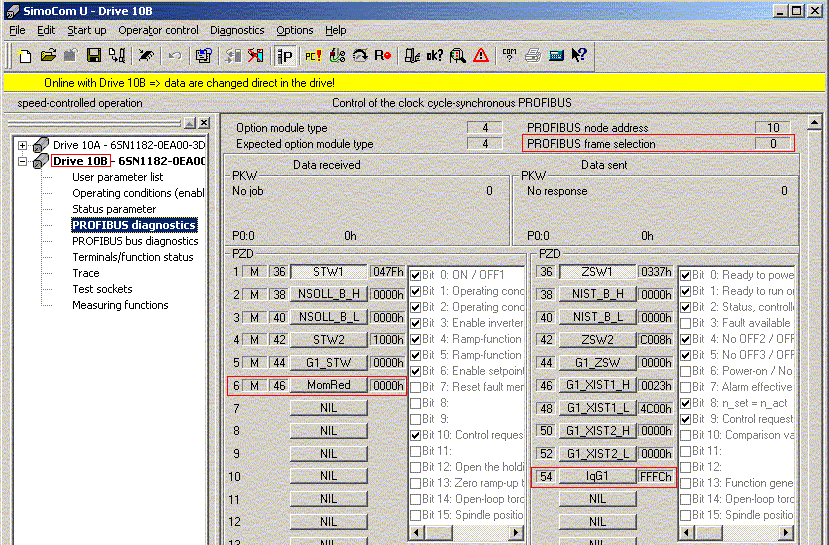Click the red warning triangle icon
This screenshot has width=829, height=545.
pos(481,56)
